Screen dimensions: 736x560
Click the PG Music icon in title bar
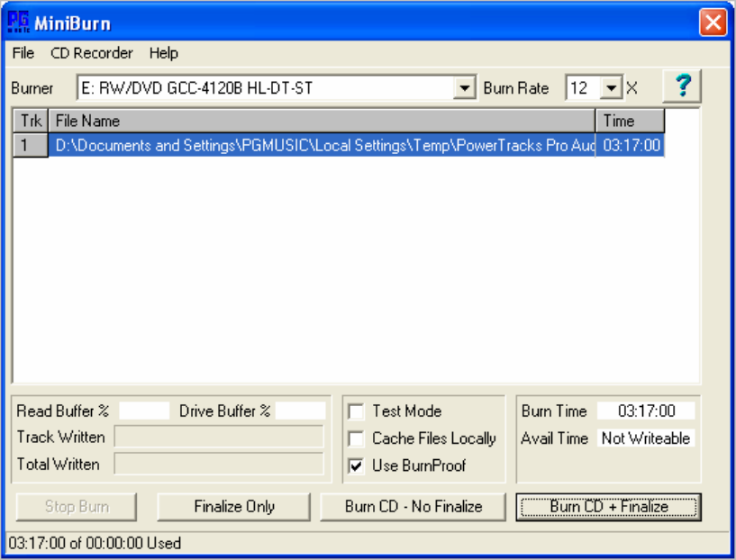click(19, 22)
